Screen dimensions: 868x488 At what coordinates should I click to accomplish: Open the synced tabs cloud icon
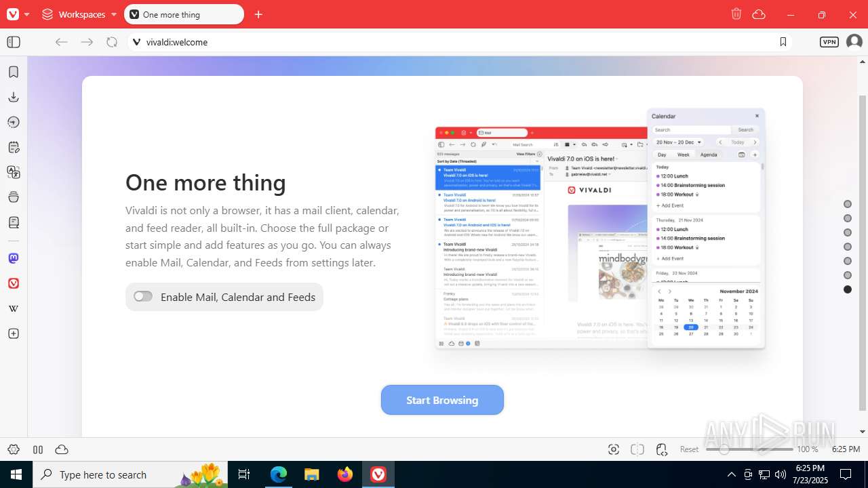[759, 14]
